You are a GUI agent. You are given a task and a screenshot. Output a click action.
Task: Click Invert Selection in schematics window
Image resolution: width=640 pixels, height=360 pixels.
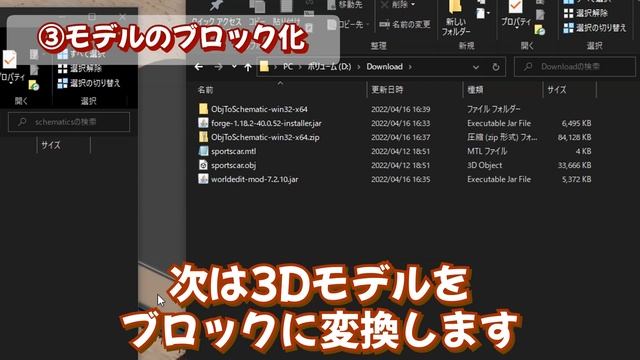[89, 83]
